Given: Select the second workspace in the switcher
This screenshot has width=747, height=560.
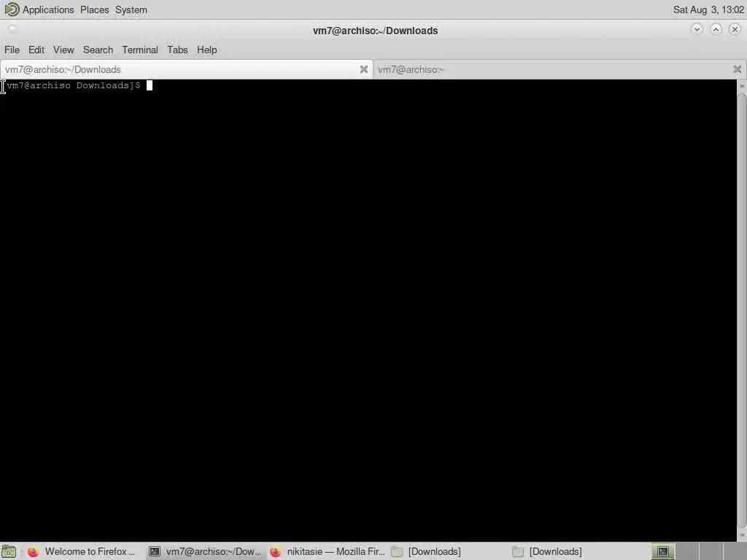Looking at the screenshot, I should coord(686,551).
